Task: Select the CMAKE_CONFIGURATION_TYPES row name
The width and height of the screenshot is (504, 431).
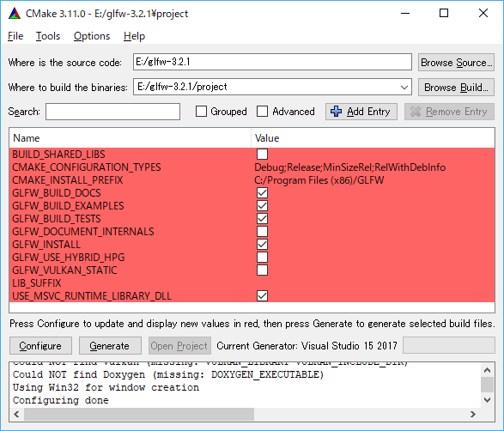Action: point(87,167)
